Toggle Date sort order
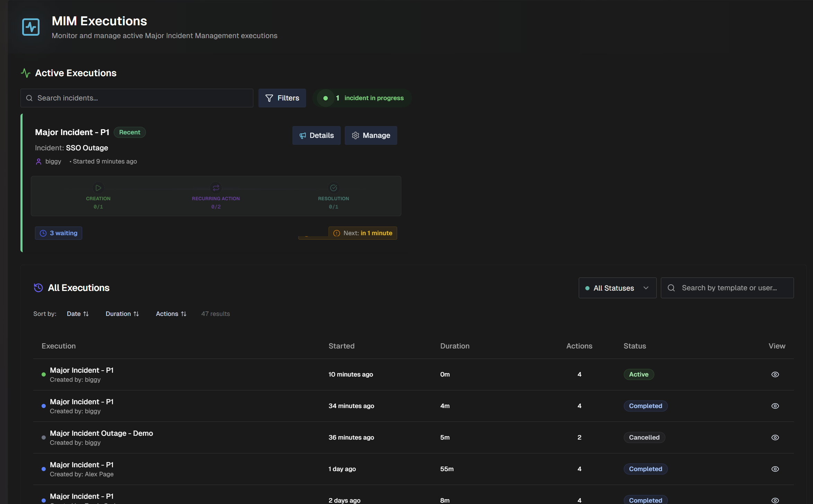813x504 pixels. 78,313
